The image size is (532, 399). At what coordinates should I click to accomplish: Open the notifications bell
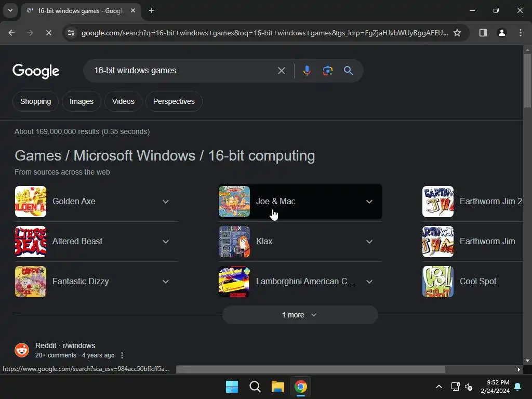pos(518,387)
